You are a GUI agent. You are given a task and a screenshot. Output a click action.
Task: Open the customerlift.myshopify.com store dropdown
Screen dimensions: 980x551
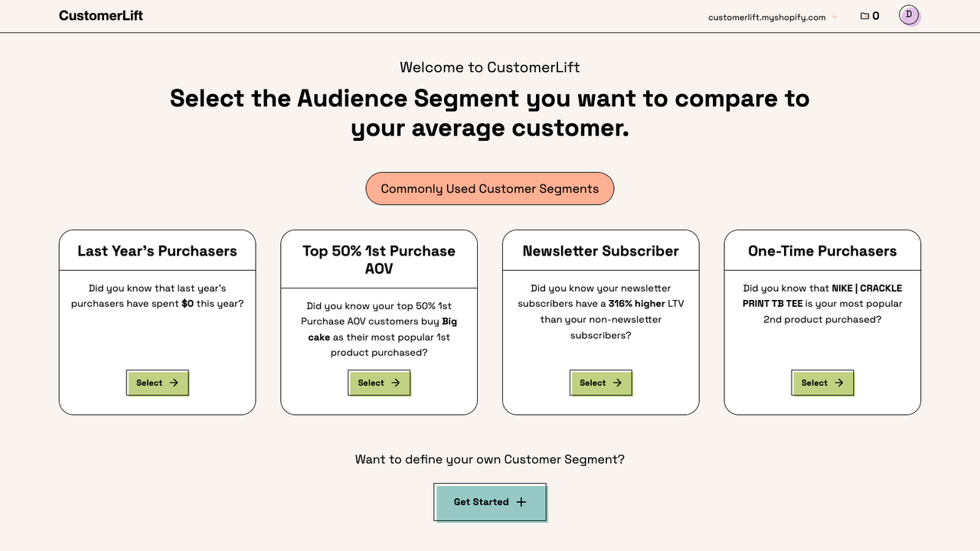(x=766, y=16)
